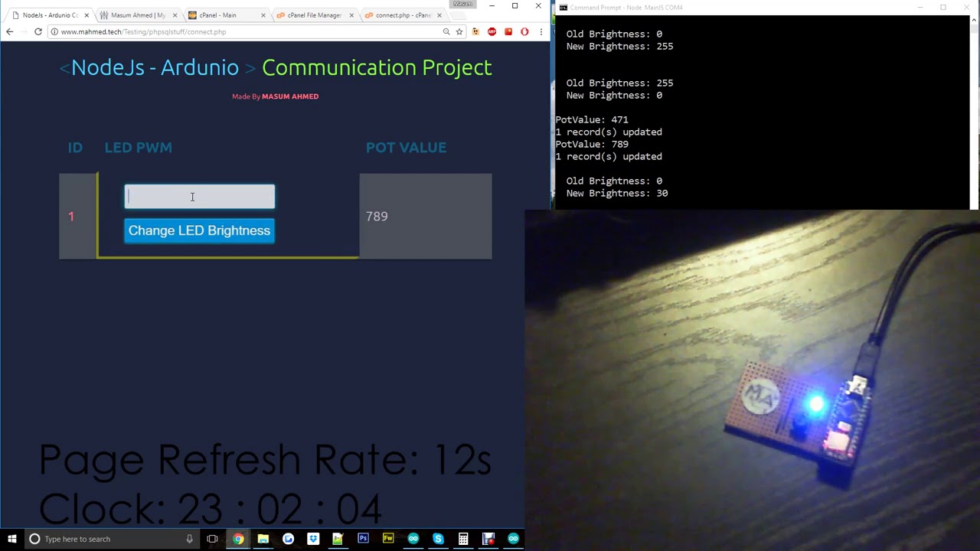Open Dropbox from the taskbar
The height and width of the screenshot is (551, 980).
coord(313,539)
